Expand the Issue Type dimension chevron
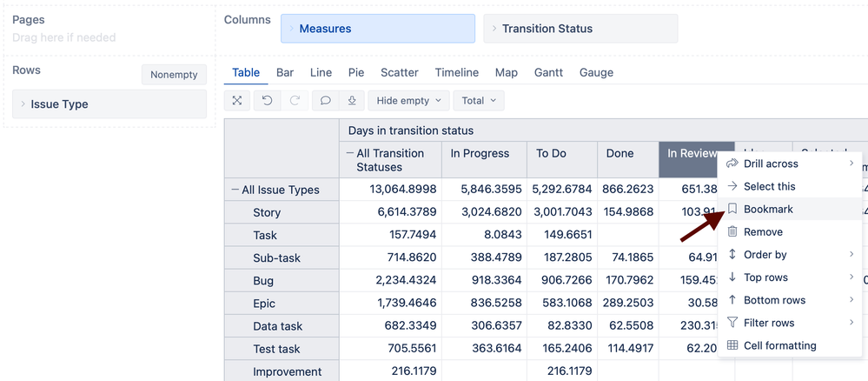Image resolution: width=868 pixels, height=381 pixels. pos(23,104)
